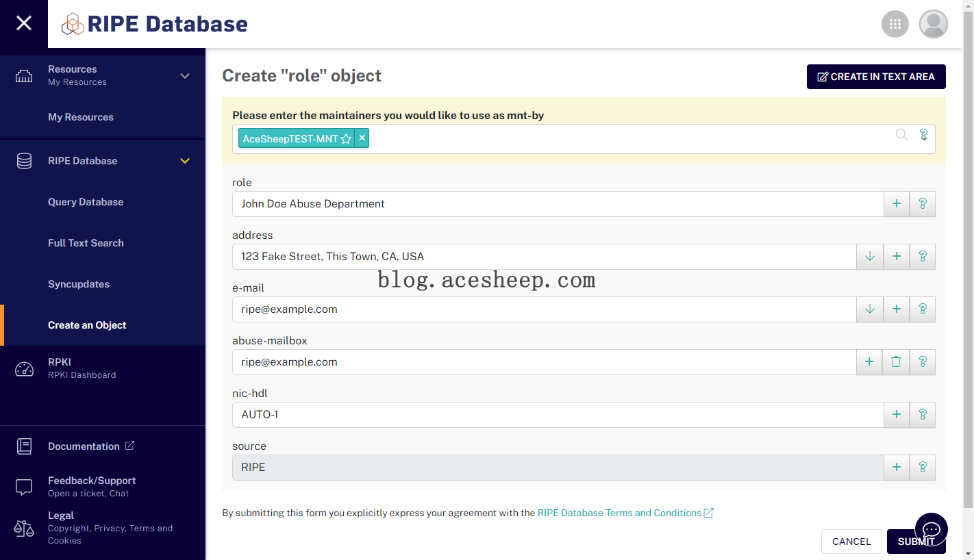Screen dimensions: 974x560
Task: Click the RIPE Database stack icon
Action: [x=24, y=161]
